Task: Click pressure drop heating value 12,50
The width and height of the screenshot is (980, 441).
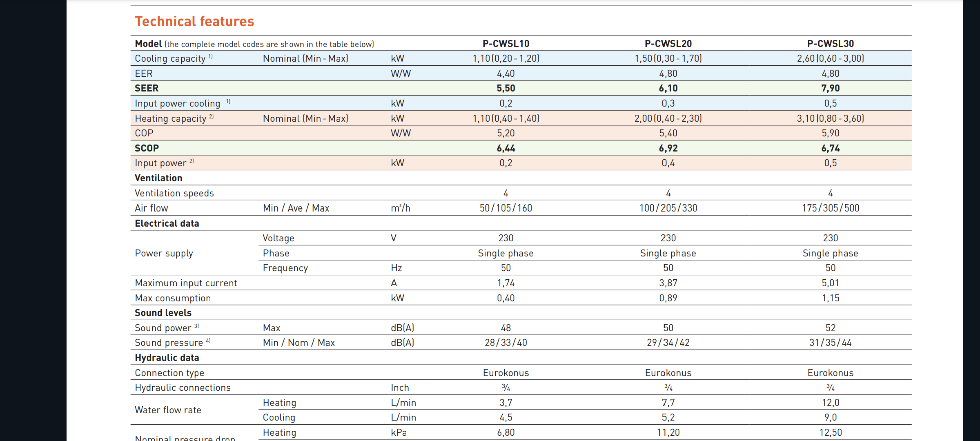Action: (x=831, y=432)
